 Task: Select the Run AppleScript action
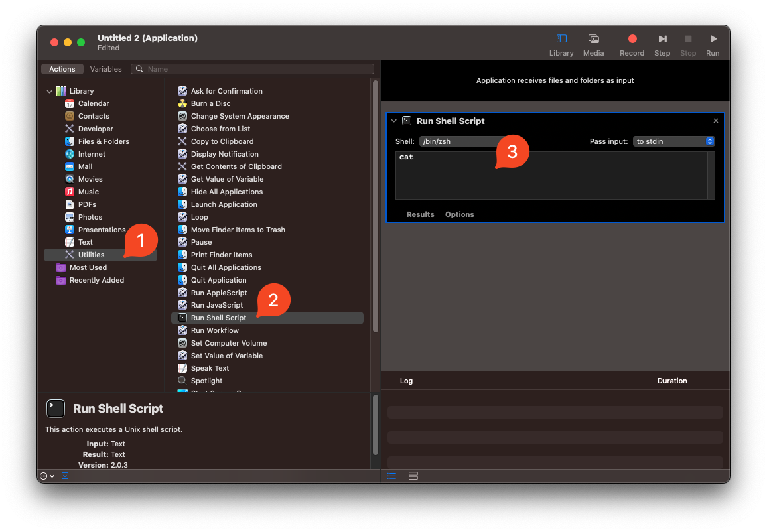coord(220,292)
